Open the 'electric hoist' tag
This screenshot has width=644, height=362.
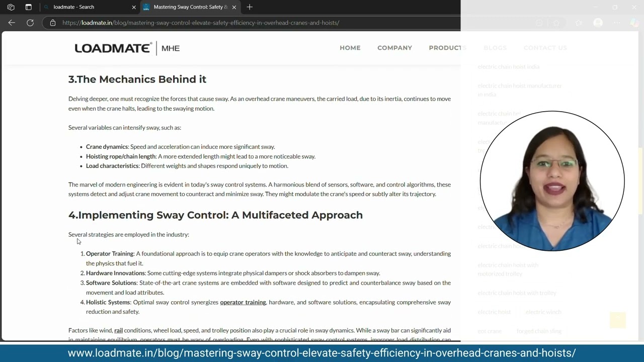click(x=494, y=312)
